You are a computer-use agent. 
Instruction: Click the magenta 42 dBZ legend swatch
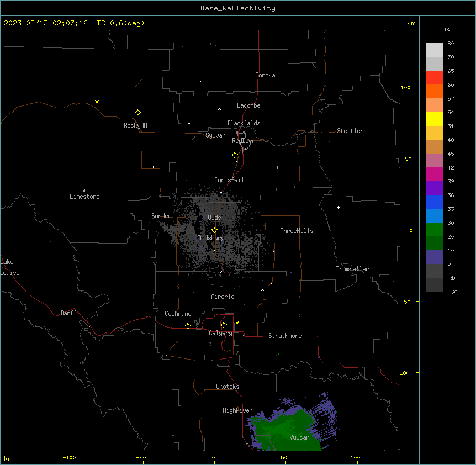pyautogui.click(x=434, y=174)
